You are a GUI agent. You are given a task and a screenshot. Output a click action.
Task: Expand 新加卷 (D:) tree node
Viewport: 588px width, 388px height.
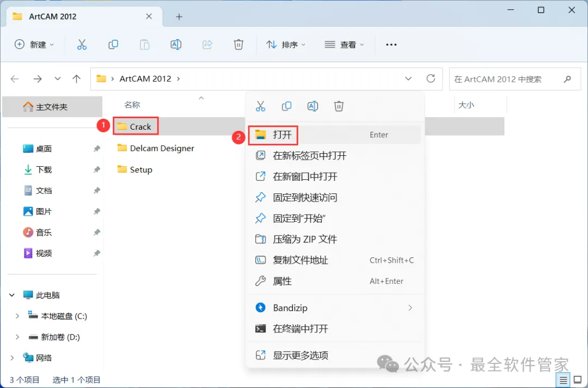click(x=17, y=337)
